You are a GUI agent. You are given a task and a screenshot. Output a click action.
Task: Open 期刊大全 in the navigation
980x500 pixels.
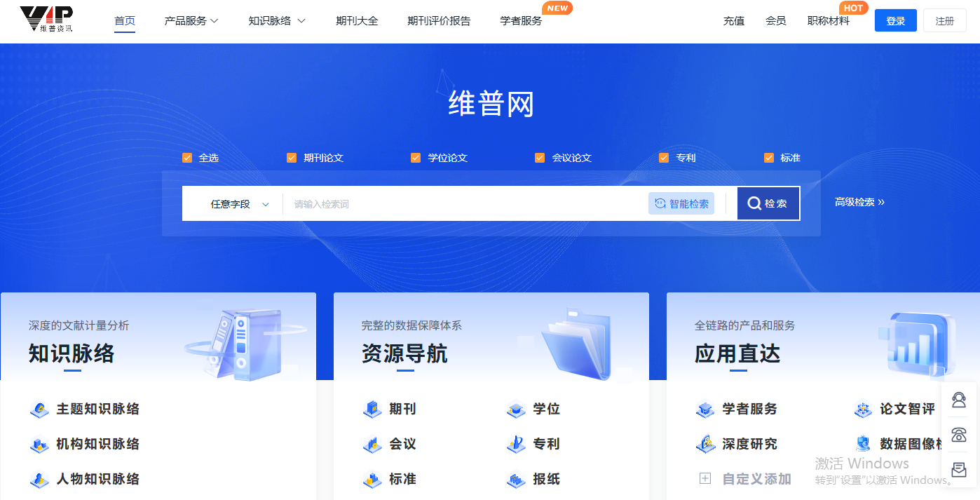[x=357, y=21]
